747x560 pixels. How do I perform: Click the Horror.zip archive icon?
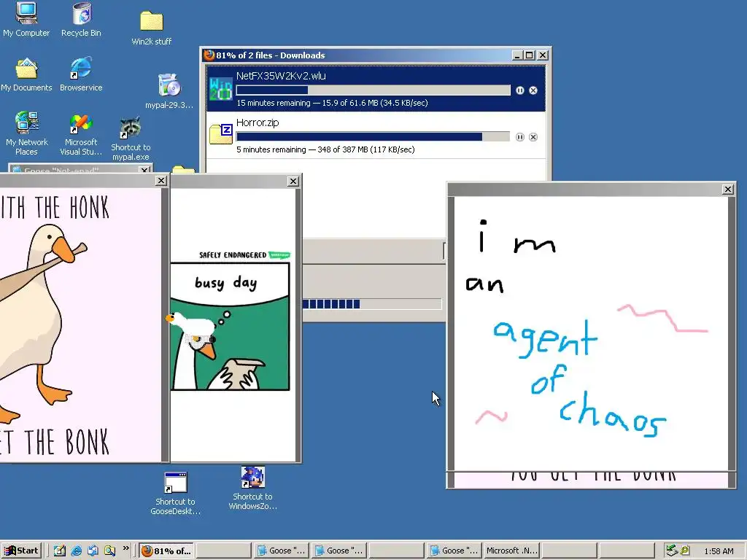pos(221,134)
